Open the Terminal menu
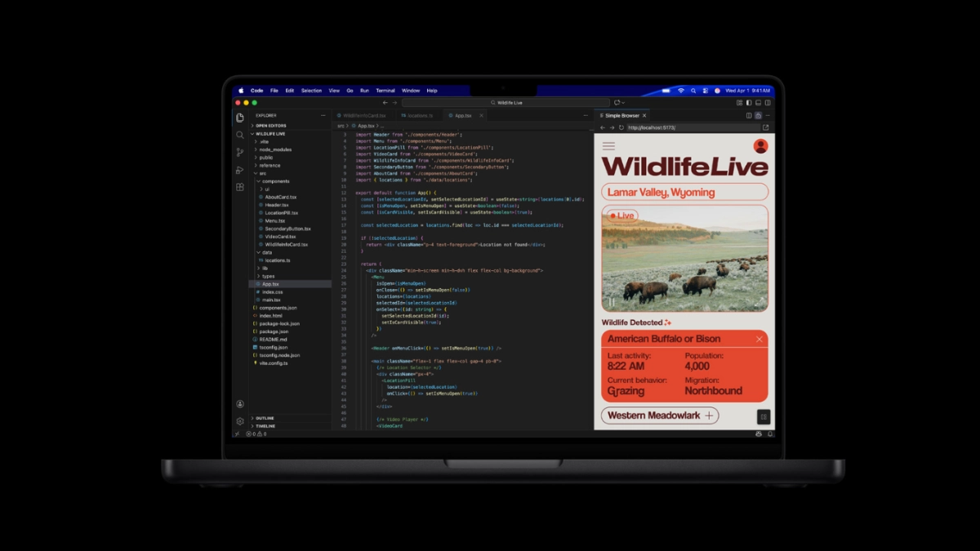 (385, 91)
